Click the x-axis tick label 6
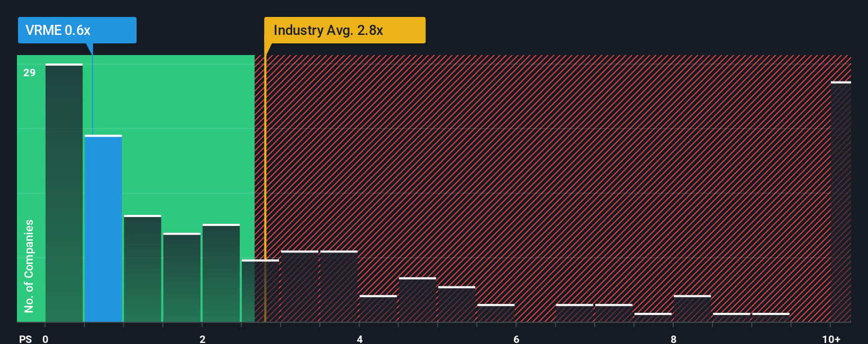Viewport: 868px width, 344px height. click(x=516, y=339)
